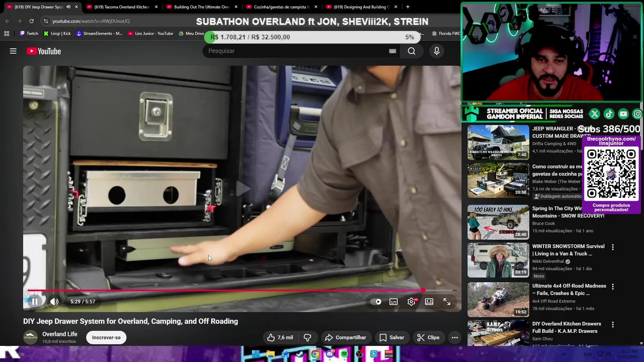644x362 pixels.
Task: Subscribe via the Inscrever-se button
Action: point(106,337)
